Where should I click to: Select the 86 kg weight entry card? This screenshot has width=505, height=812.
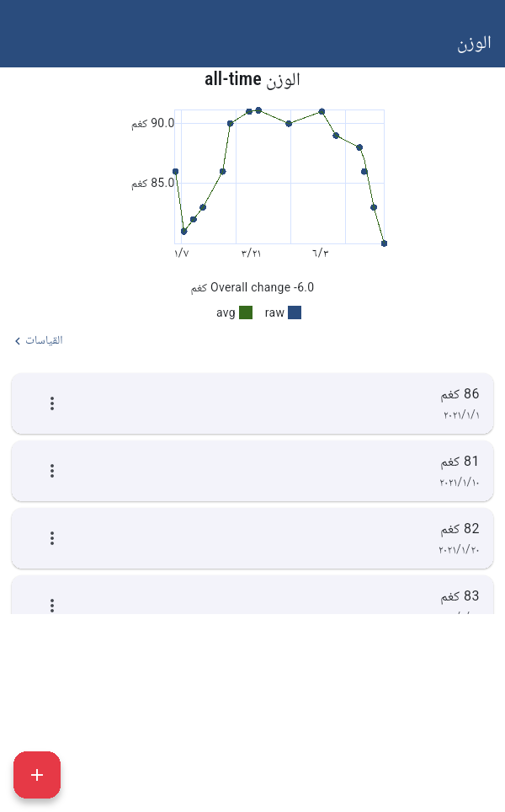pyautogui.click(x=252, y=403)
